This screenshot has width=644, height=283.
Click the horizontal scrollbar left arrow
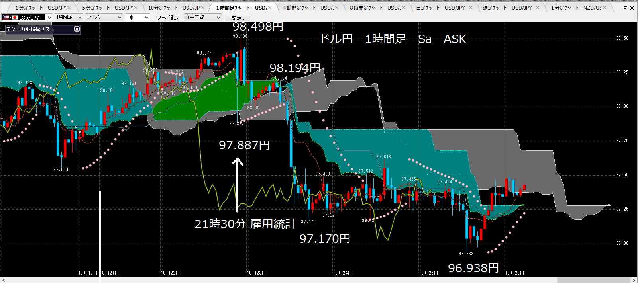click(x=3, y=280)
